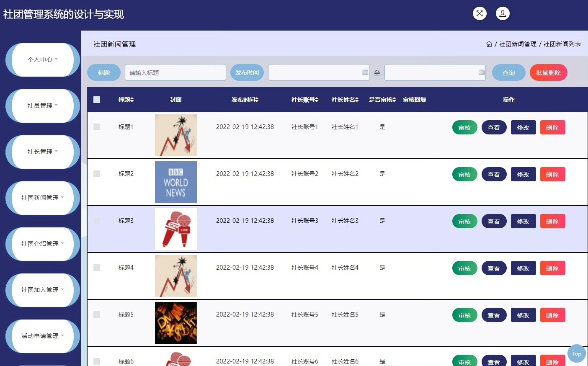This screenshot has height=366, width=588.
Task: Modify the 标题3 news entry
Action: (524, 222)
